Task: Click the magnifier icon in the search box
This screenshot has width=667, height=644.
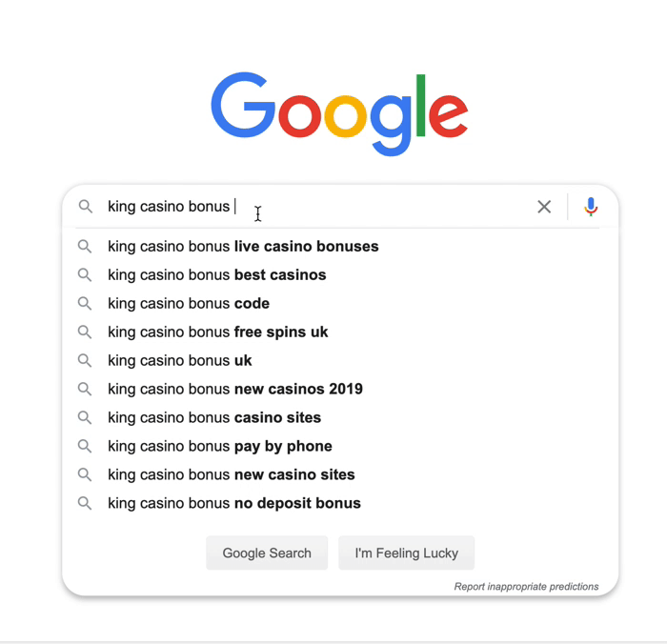Action: [x=86, y=207]
